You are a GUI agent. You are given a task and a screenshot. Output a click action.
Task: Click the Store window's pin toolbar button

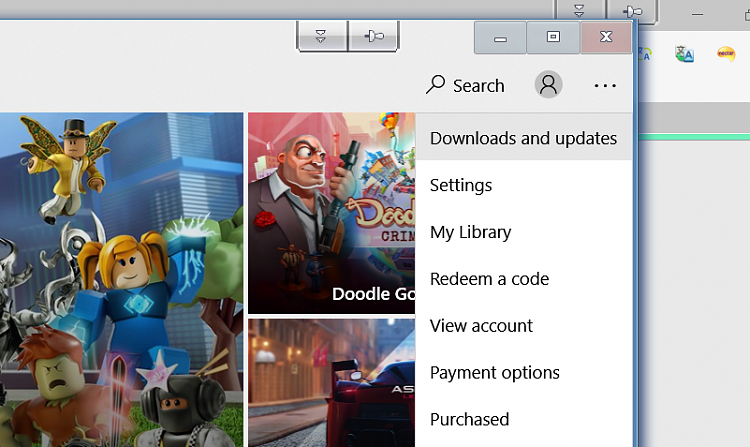(x=374, y=36)
